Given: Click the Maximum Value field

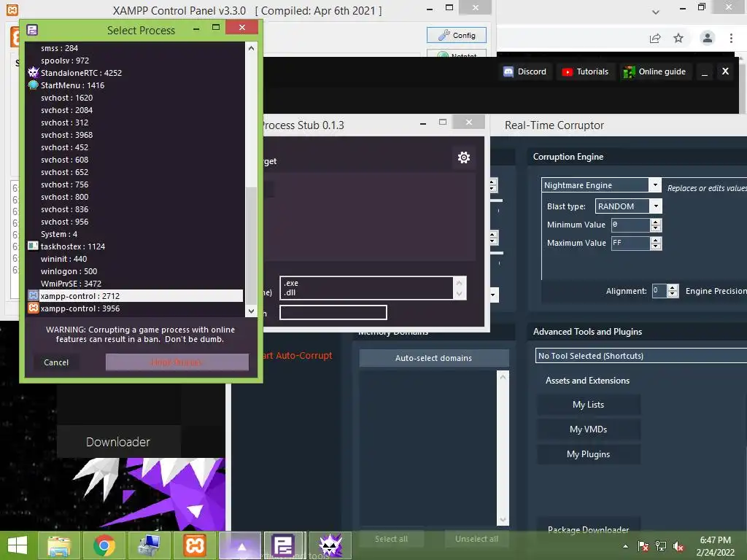Looking at the screenshot, I should [x=631, y=243].
